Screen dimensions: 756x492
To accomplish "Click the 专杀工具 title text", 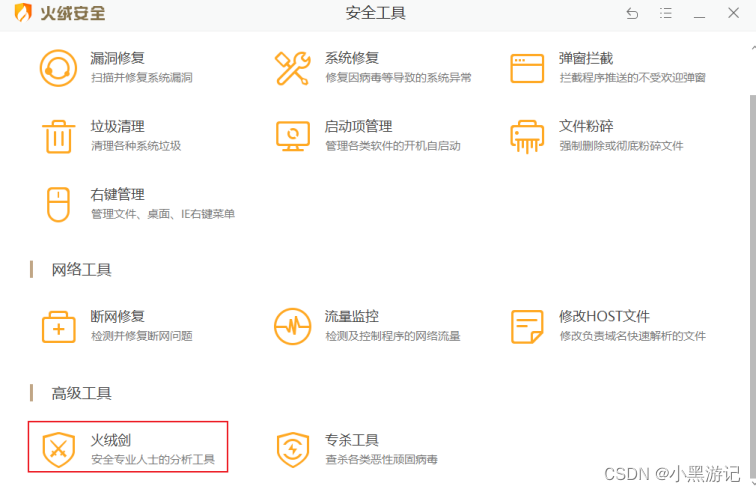I will [351, 440].
